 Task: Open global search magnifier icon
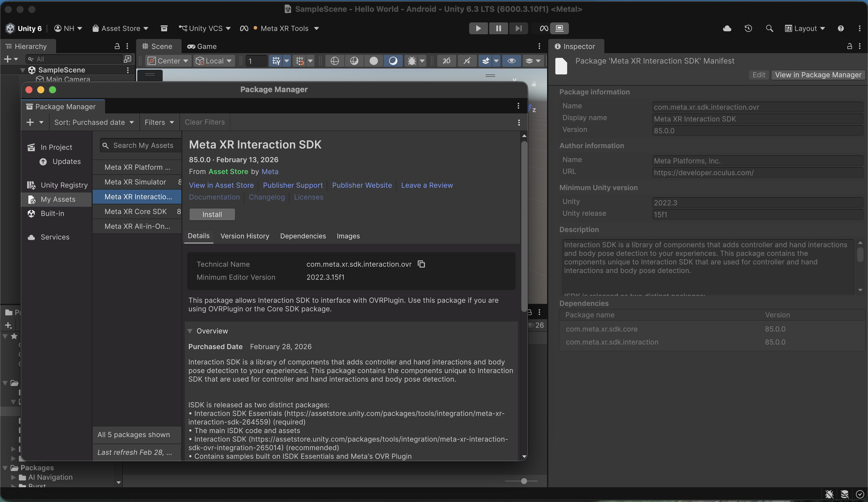769,28
